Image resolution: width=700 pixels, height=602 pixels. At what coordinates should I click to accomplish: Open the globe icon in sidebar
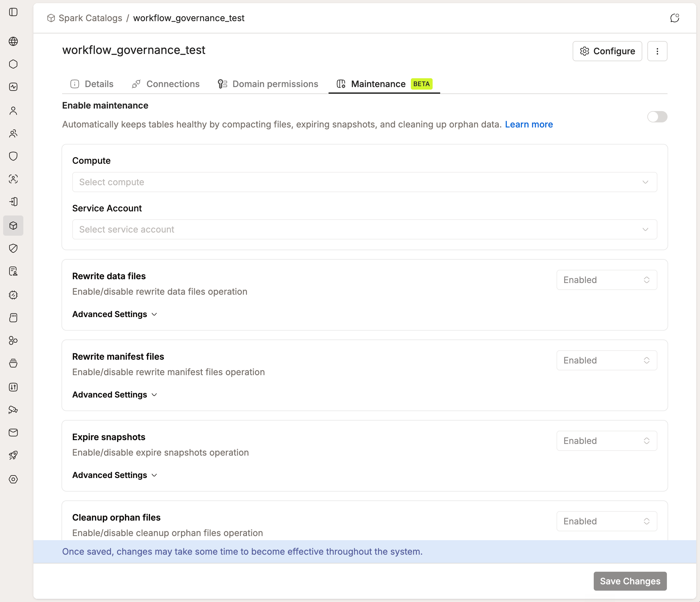(13, 41)
